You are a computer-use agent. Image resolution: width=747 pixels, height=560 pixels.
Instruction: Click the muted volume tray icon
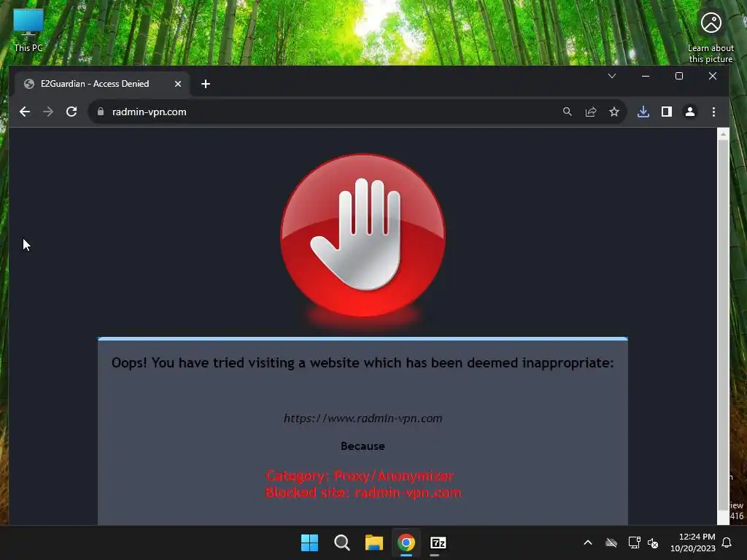pos(653,542)
